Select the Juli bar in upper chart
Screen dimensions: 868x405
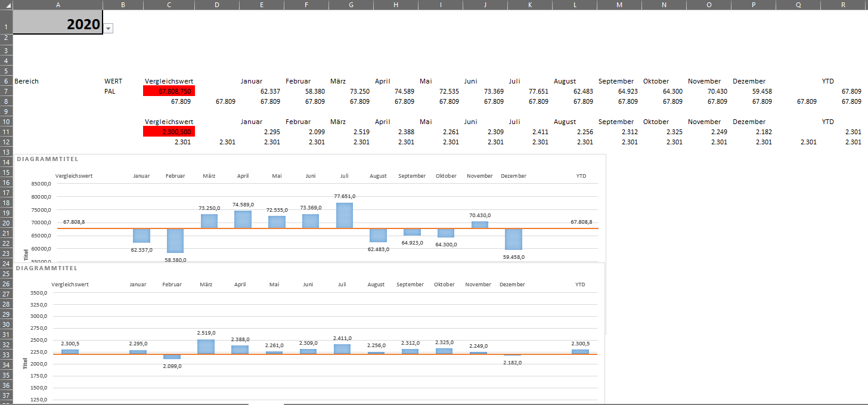click(x=345, y=215)
